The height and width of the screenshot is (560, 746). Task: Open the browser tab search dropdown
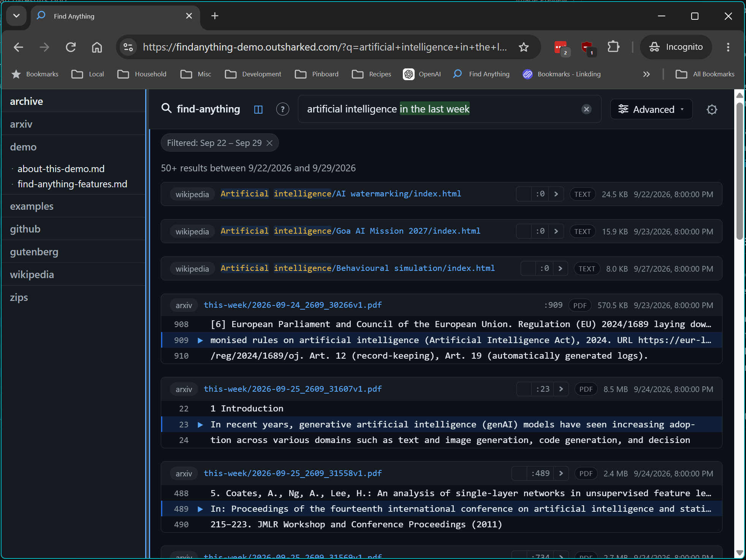tap(16, 16)
